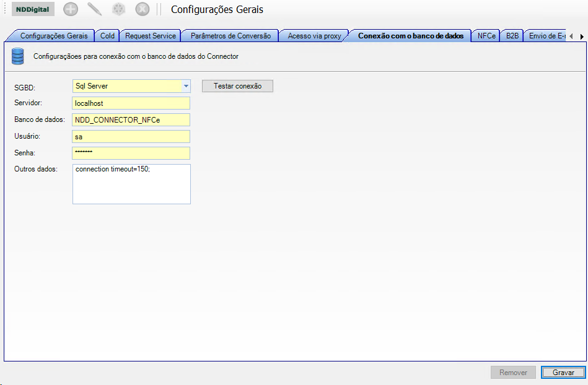Click the edit pencil toolbar icon
Image resolution: width=588 pixels, height=385 pixels.
(95, 9)
